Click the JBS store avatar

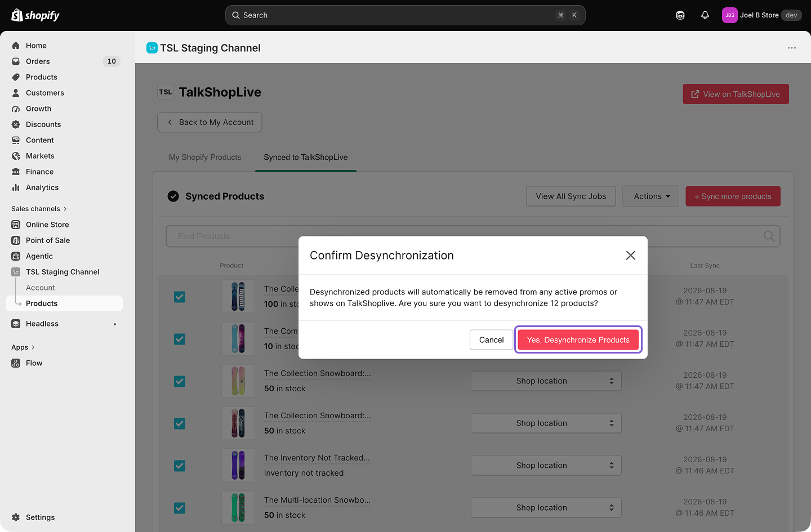coord(730,15)
